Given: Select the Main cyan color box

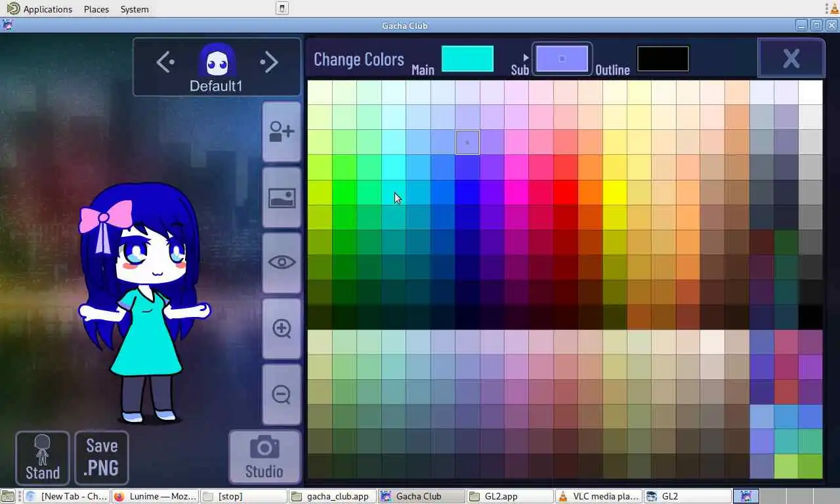Looking at the screenshot, I should 467,58.
